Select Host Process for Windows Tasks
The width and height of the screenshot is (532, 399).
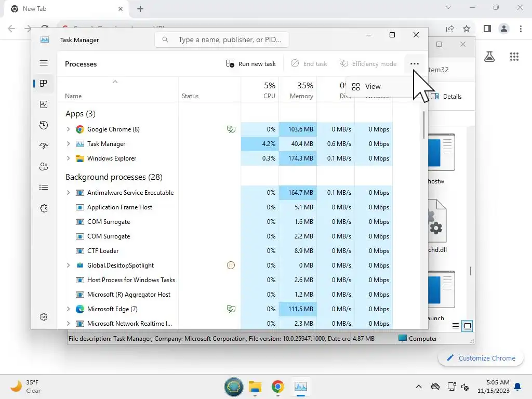[x=225, y=280]
